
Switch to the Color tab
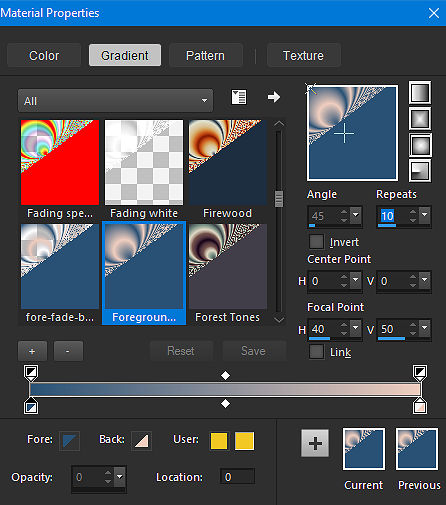44,55
